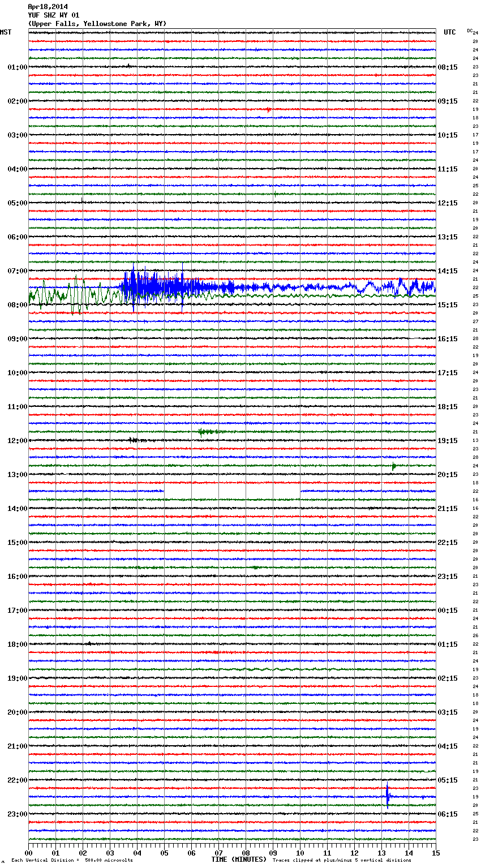Click the 23:15 UTC time label
Image resolution: width=481 pixels, height=868 pixels.
pos(448,577)
